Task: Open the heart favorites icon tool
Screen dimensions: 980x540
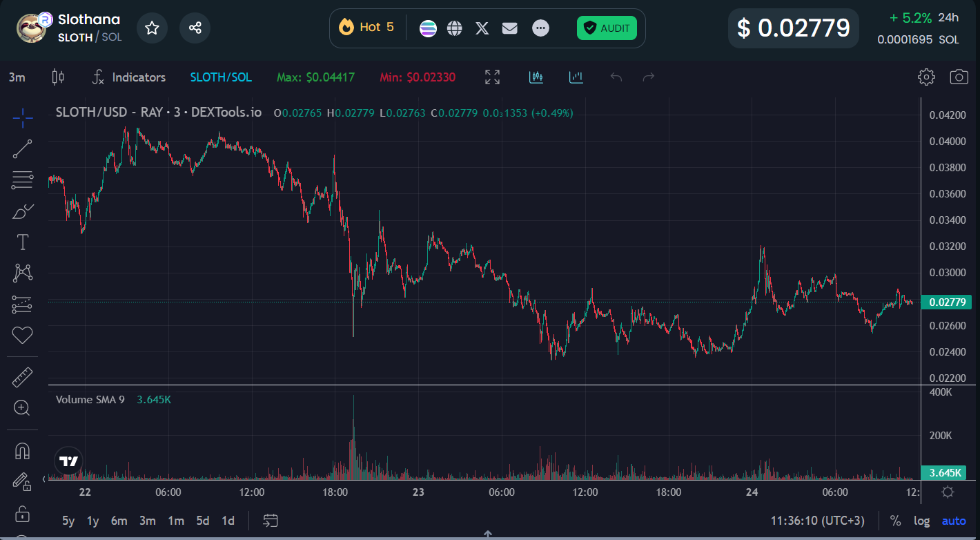Action: pos(23,336)
